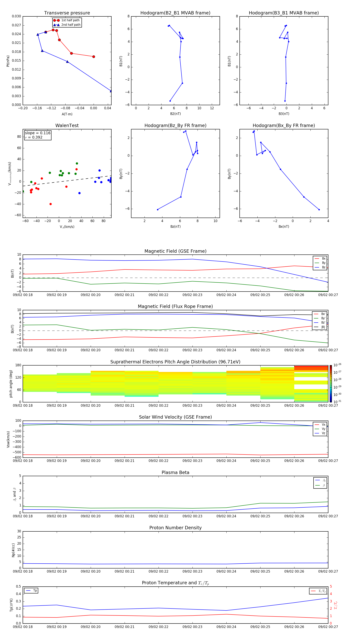The image size is (351, 644).
Task: Click the "Transverse pressure" plot title
Action: [x=67, y=13]
